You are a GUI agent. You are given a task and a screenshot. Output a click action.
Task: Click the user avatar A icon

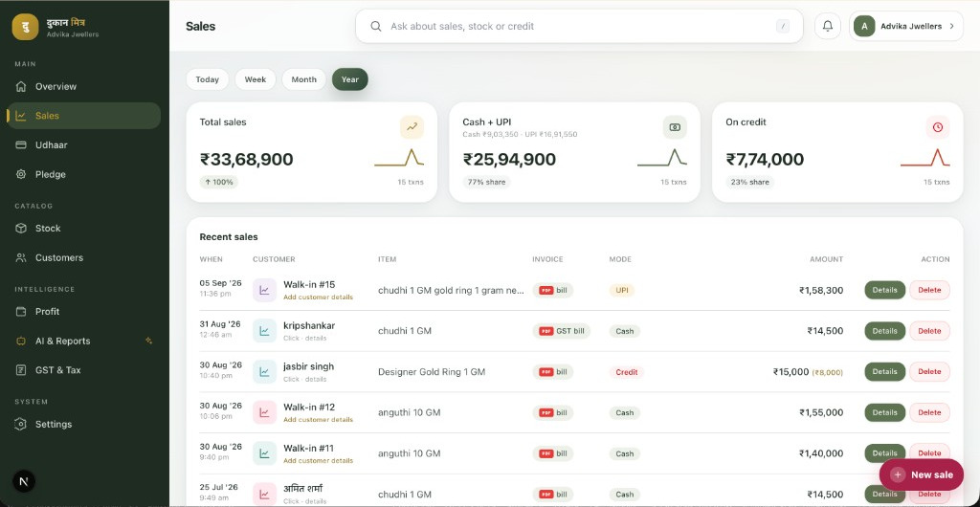pyautogui.click(x=864, y=26)
